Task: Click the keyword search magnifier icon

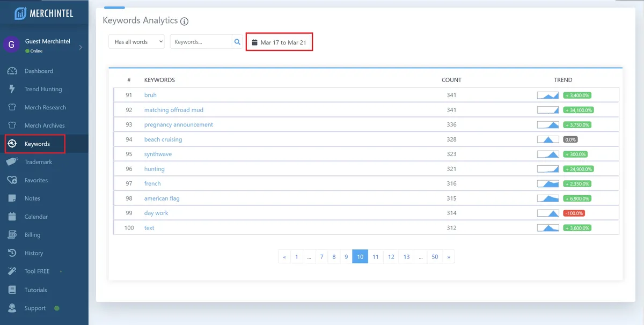Action: pyautogui.click(x=237, y=41)
